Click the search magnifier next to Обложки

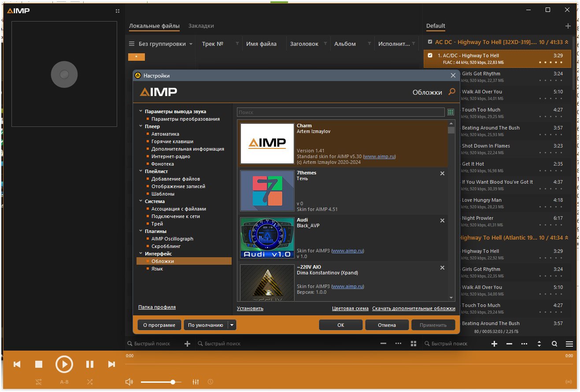pyautogui.click(x=451, y=92)
